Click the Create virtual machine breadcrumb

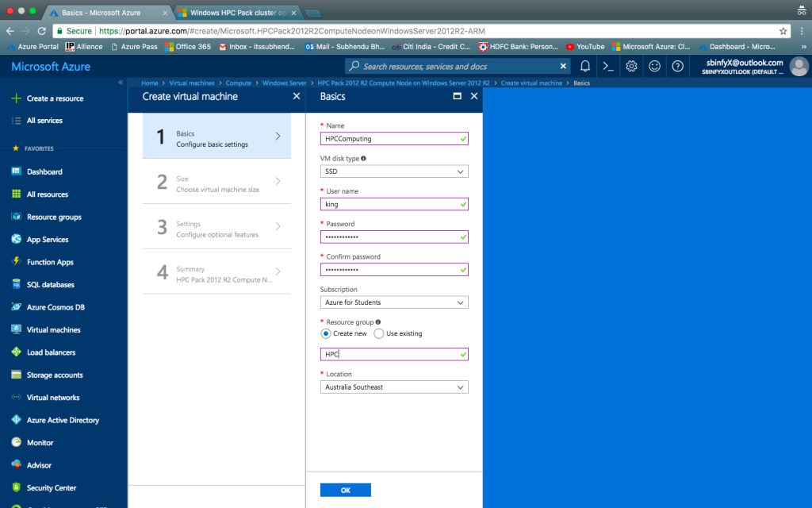tap(531, 83)
